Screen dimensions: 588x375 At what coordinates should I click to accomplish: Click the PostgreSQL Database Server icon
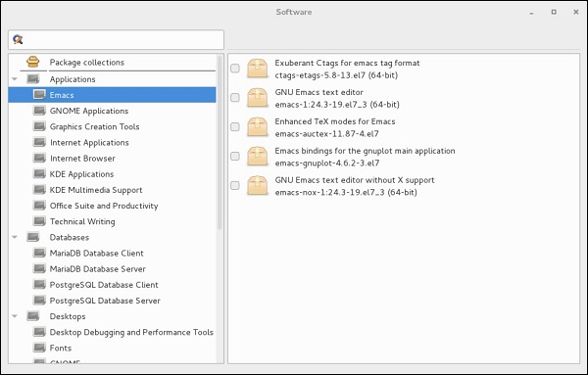tap(39, 301)
